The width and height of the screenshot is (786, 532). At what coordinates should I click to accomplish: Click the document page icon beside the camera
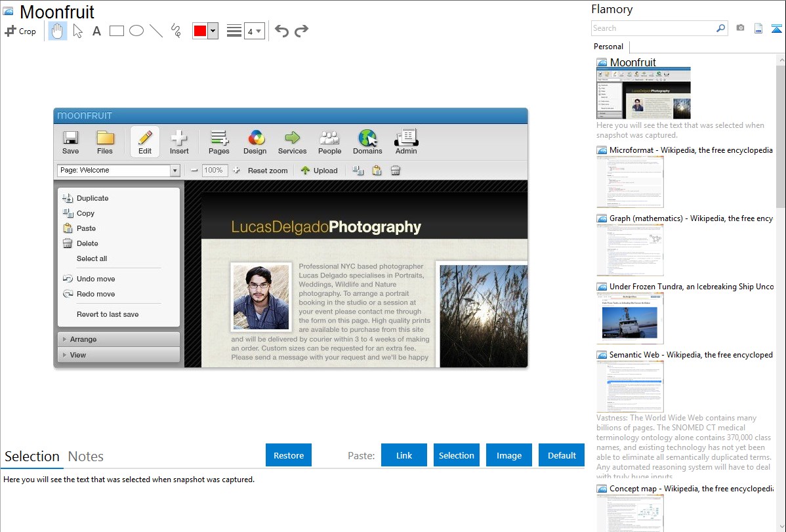click(x=758, y=28)
